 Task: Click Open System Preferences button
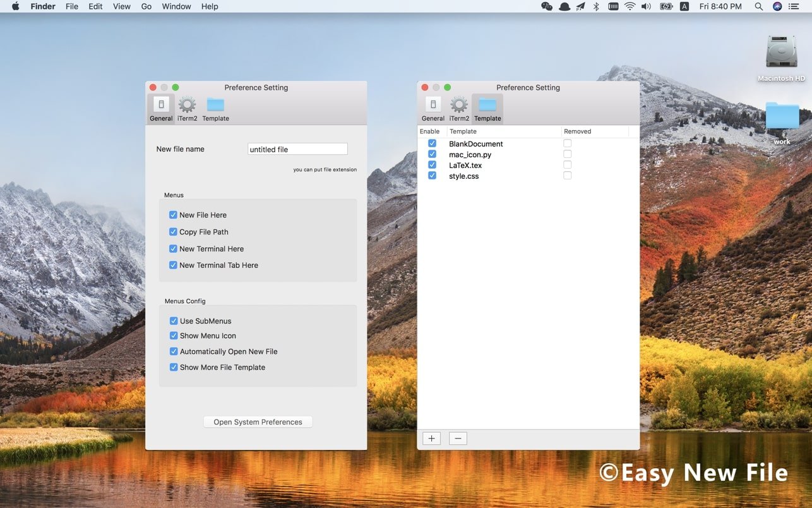tap(258, 422)
